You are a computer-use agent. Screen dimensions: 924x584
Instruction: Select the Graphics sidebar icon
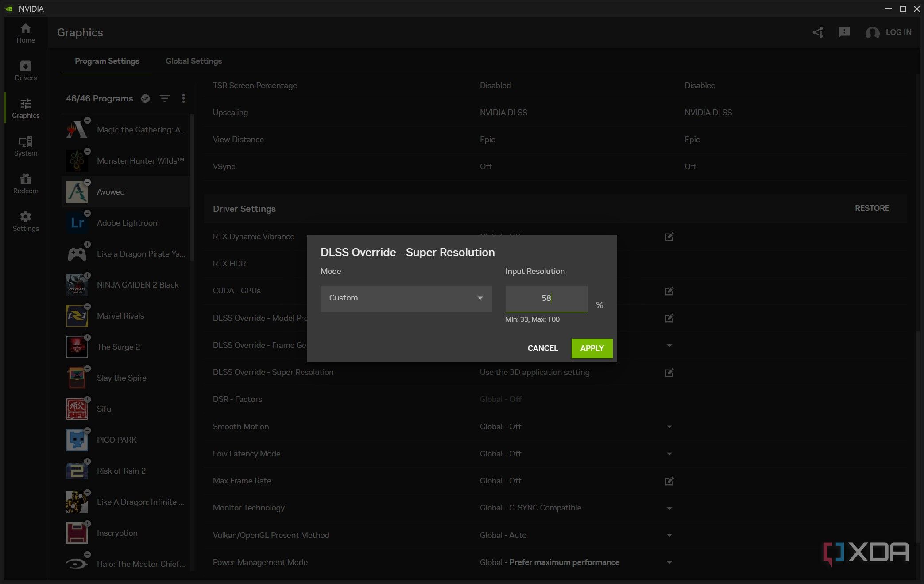(x=26, y=109)
